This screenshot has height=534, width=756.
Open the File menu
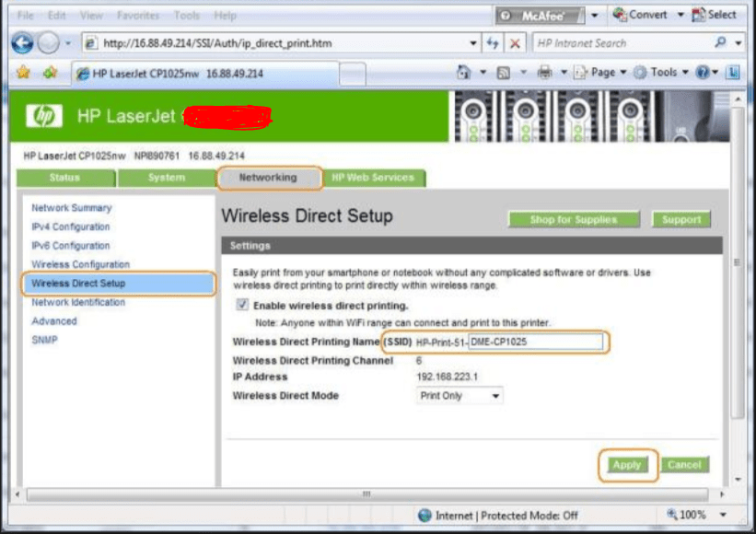click(25, 16)
